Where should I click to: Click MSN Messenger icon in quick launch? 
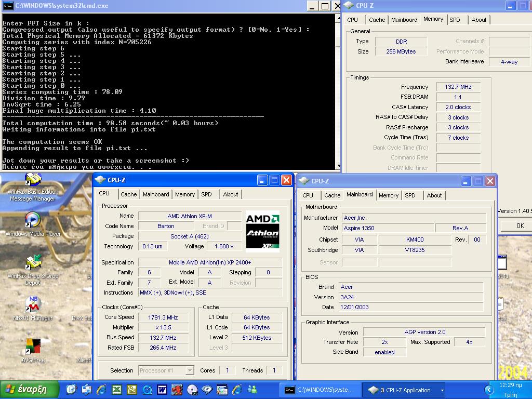252,390
